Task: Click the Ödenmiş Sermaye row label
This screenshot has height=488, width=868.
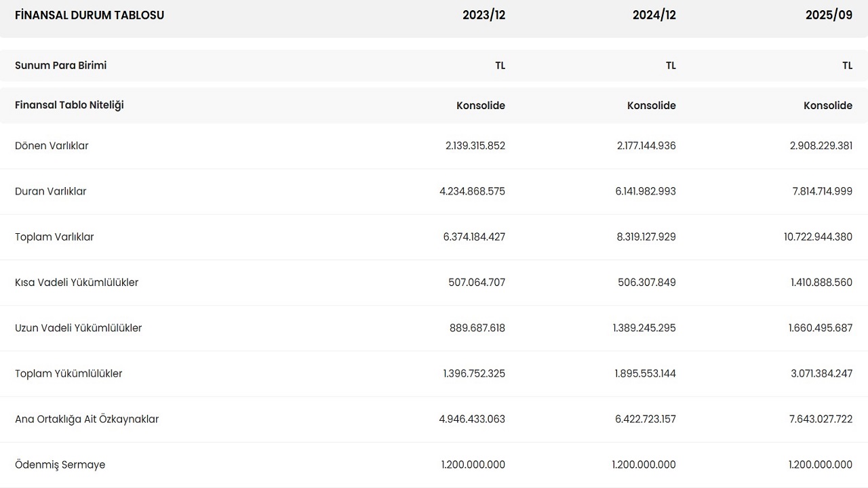Action: 60,465
